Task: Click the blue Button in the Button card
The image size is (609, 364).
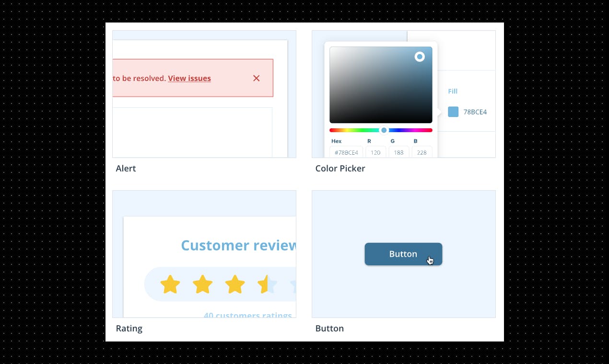Action: [x=403, y=254]
